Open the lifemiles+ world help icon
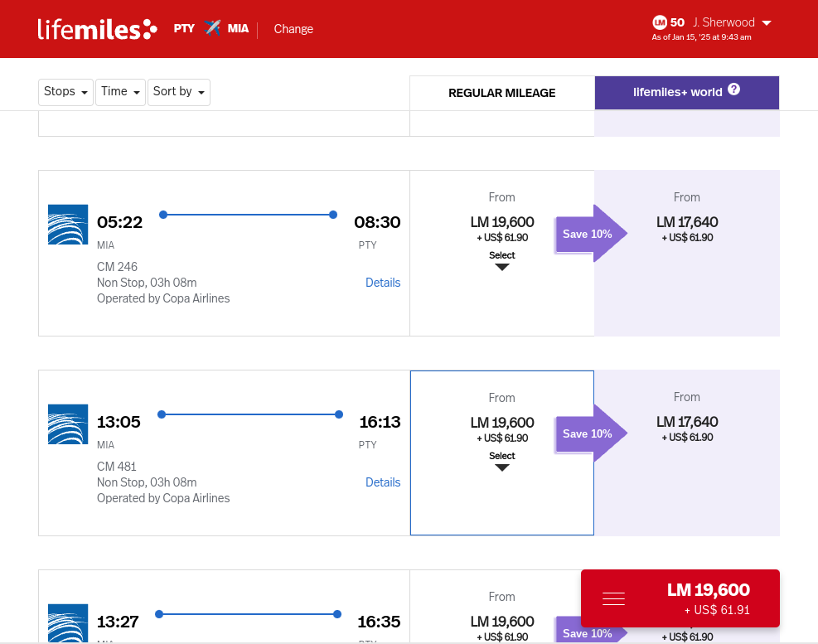The height and width of the screenshot is (644, 818). 733,90
